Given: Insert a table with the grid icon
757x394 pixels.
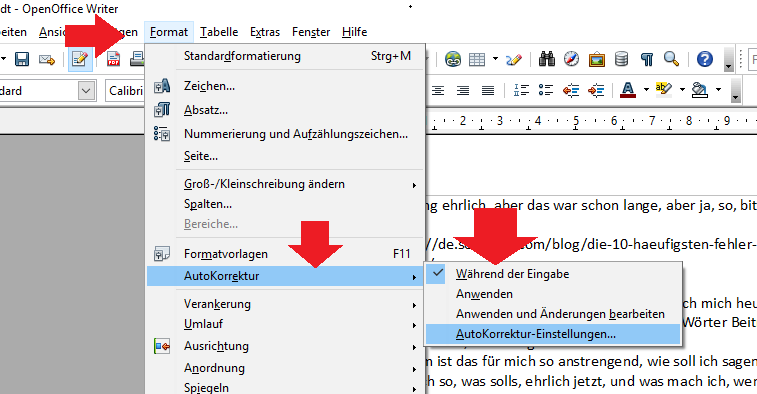Looking at the screenshot, I should click(x=477, y=59).
